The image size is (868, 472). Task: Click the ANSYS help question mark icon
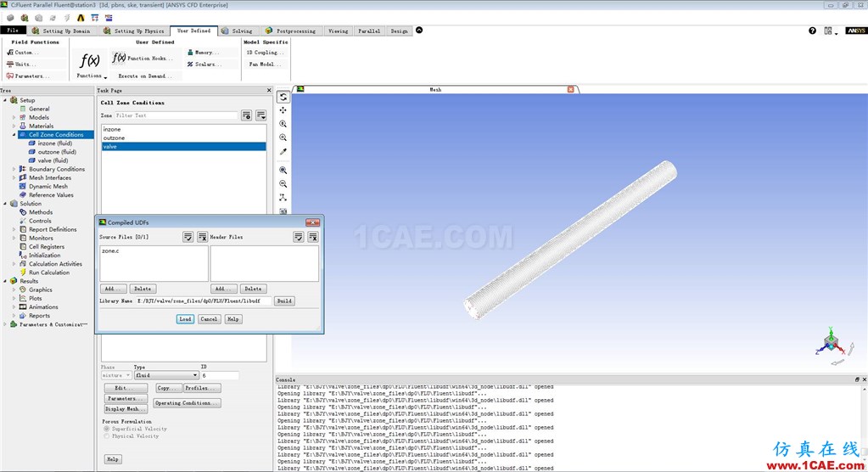pyautogui.click(x=812, y=31)
